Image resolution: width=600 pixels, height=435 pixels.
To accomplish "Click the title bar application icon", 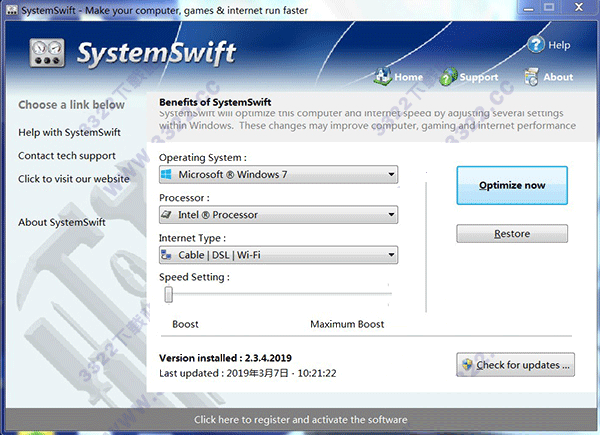I will tap(12, 10).
